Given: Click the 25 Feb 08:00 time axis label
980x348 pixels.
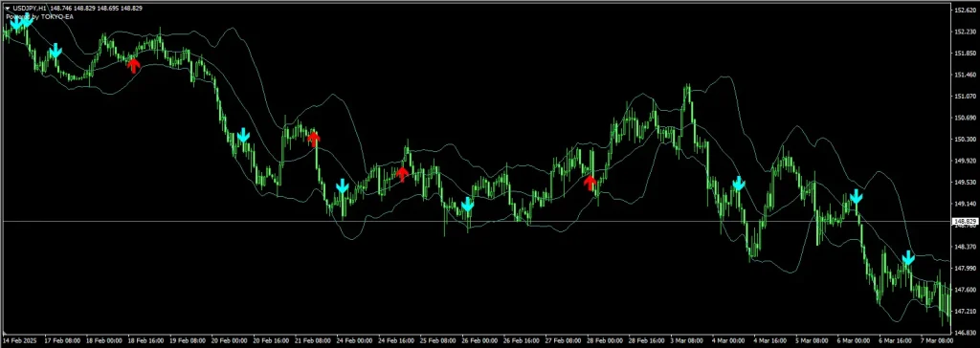Looking at the screenshot, I should click(x=438, y=341).
